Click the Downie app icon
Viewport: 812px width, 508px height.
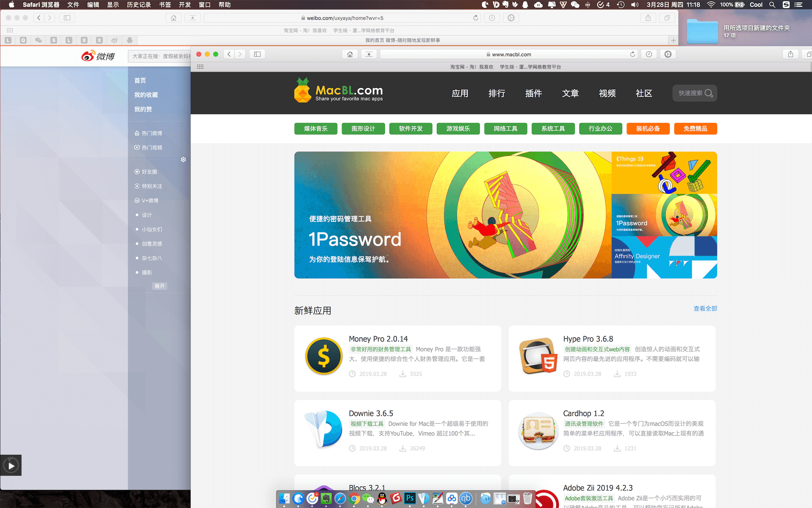tap(324, 430)
